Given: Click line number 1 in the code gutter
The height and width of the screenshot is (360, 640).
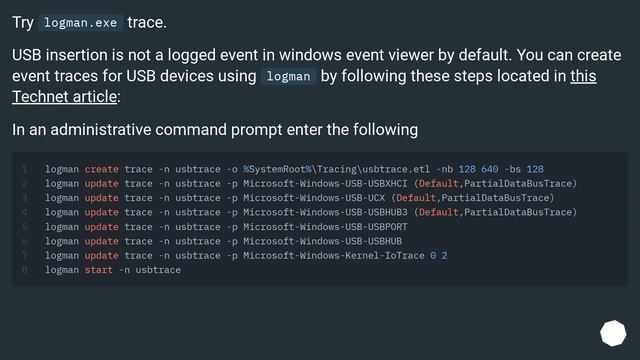Looking at the screenshot, I should [x=24, y=169].
